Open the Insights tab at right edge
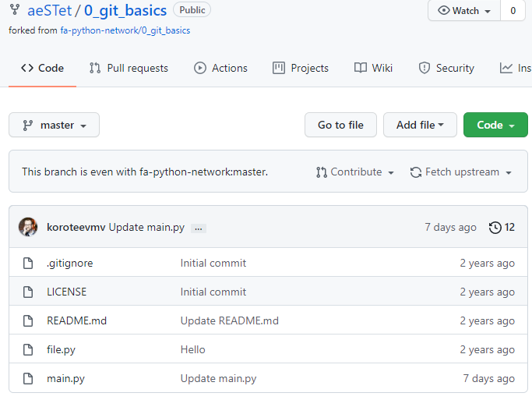The image size is (532, 400). pyautogui.click(x=516, y=69)
